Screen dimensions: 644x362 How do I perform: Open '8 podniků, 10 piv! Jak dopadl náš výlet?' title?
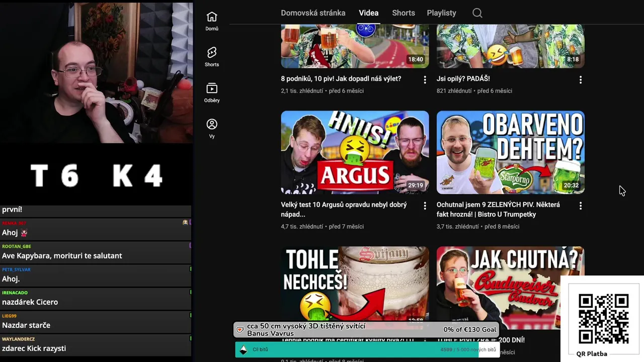341,78
